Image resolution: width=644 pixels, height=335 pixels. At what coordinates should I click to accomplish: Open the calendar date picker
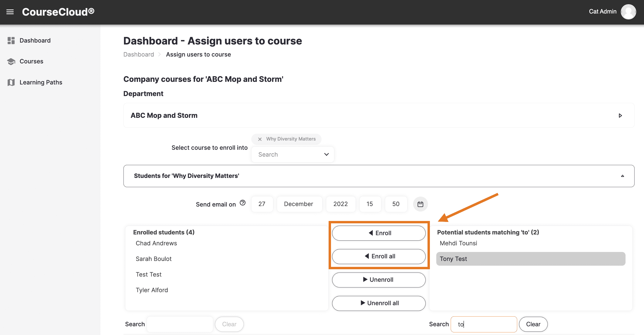click(x=420, y=204)
